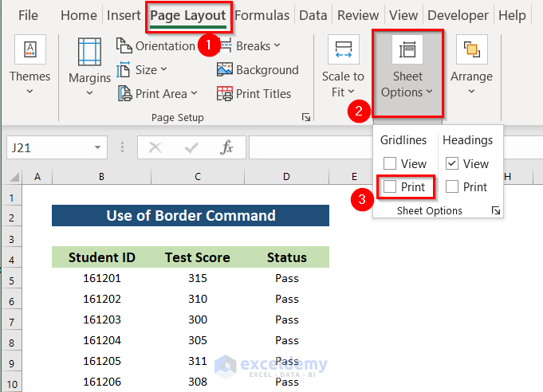543x392 pixels.
Task: Open the File tab
Action: pyautogui.click(x=28, y=16)
